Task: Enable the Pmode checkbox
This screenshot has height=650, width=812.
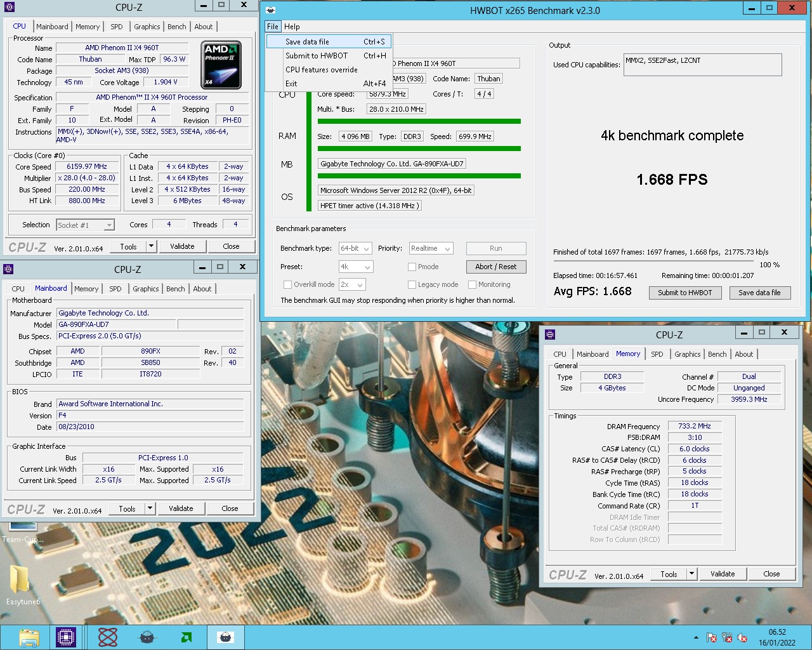Action: pos(412,267)
